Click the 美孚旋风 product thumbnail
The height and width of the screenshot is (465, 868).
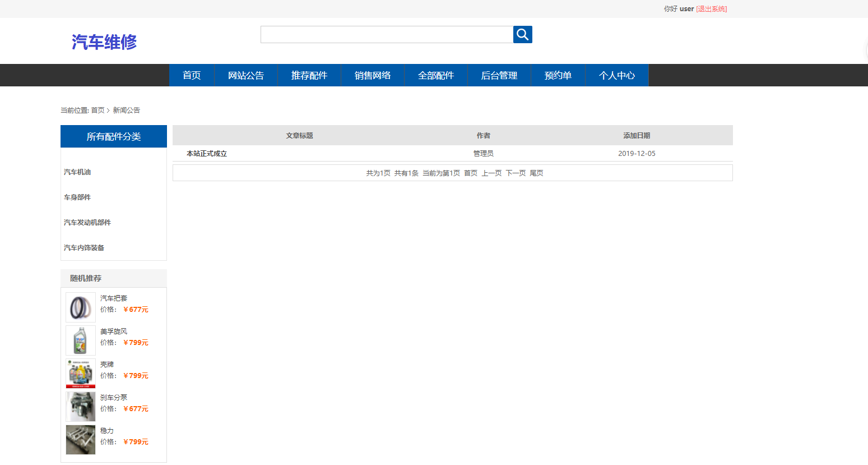(80, 340)
